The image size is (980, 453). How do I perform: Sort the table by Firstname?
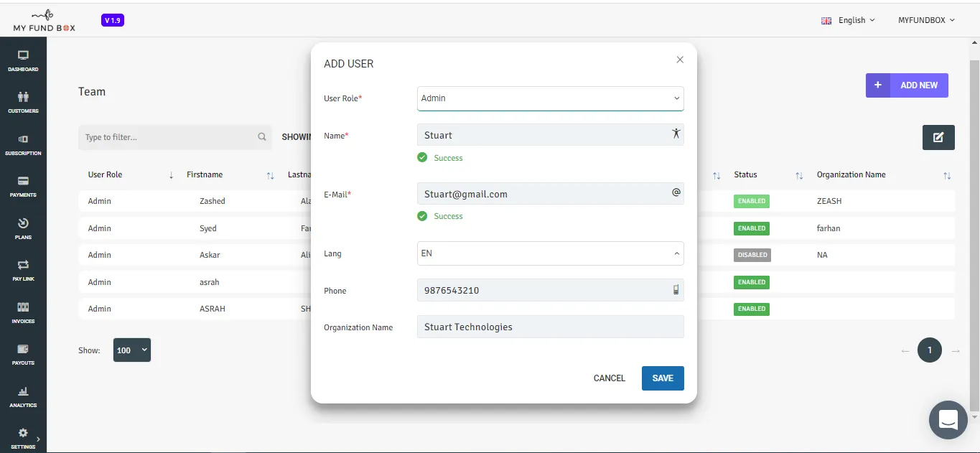click(271, 175)
